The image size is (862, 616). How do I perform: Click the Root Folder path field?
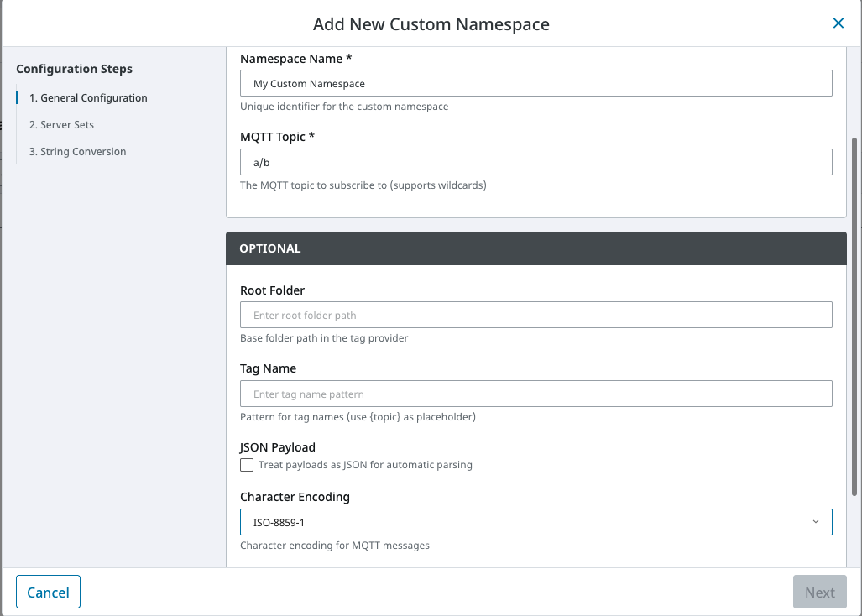tap(535, 316)
